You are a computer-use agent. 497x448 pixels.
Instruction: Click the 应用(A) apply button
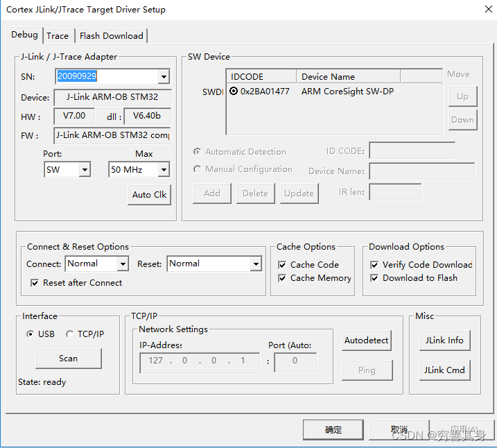click(x=464, y=430)
